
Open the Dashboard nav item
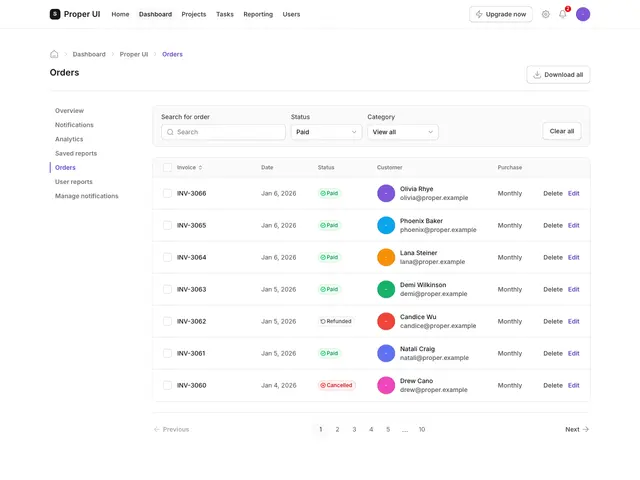point(156,14)
